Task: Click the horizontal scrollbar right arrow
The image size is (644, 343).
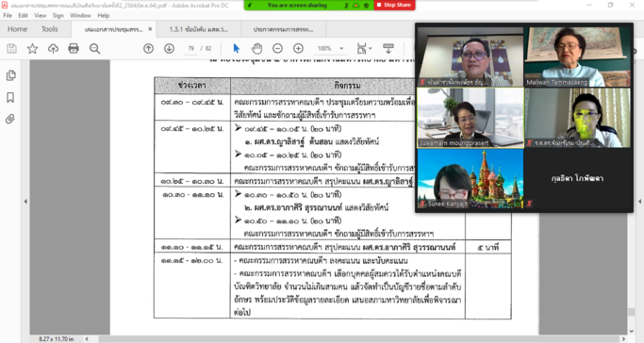Action: 623,339
